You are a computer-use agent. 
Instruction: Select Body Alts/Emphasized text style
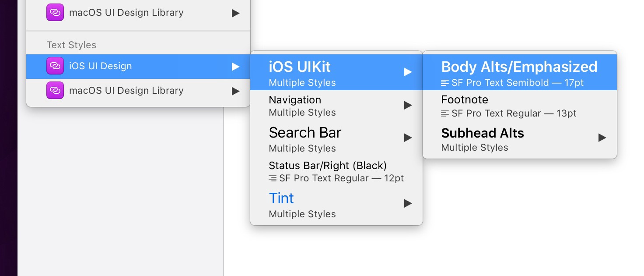click(x=519, y=67)
